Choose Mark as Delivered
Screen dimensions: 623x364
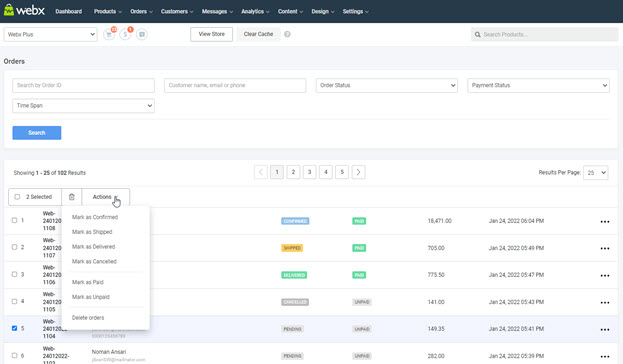(93, 247)
